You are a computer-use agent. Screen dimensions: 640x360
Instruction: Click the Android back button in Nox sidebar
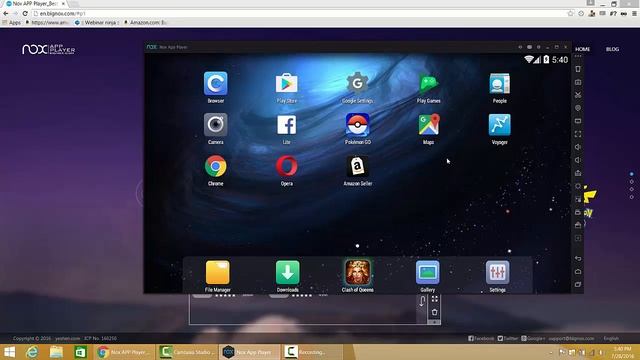[x=578, y=258]
